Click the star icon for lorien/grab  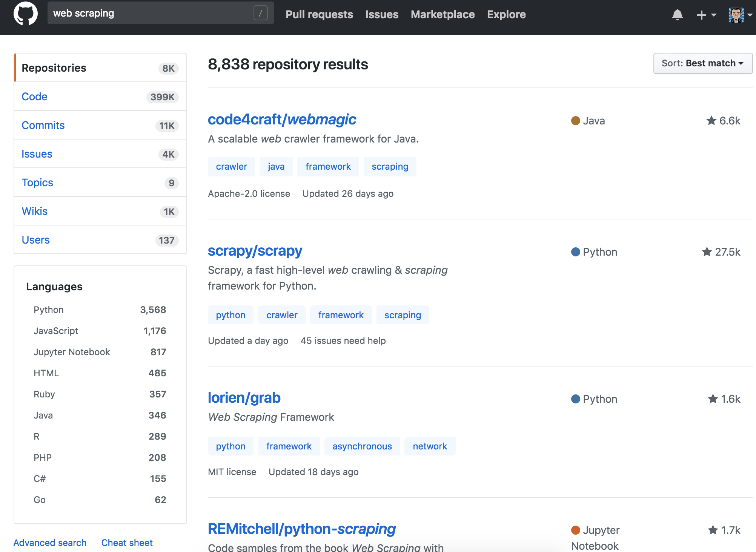tap(713, 399)
